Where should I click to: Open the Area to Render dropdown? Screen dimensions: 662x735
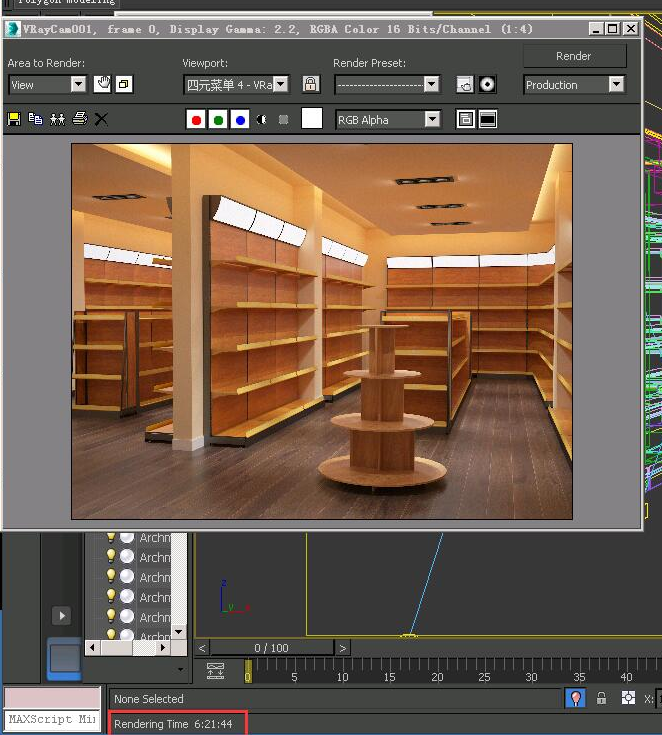pyautogui.click(x=48, y=85)
